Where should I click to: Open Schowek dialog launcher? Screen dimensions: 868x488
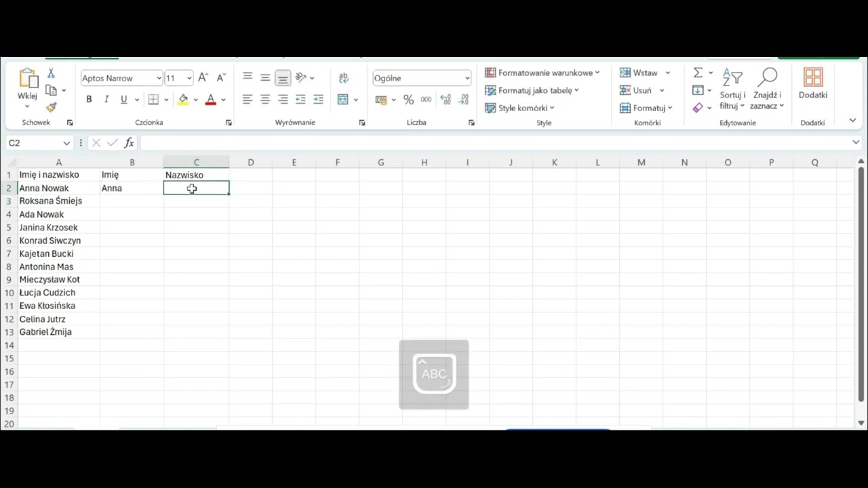click(x=69, y=123)
